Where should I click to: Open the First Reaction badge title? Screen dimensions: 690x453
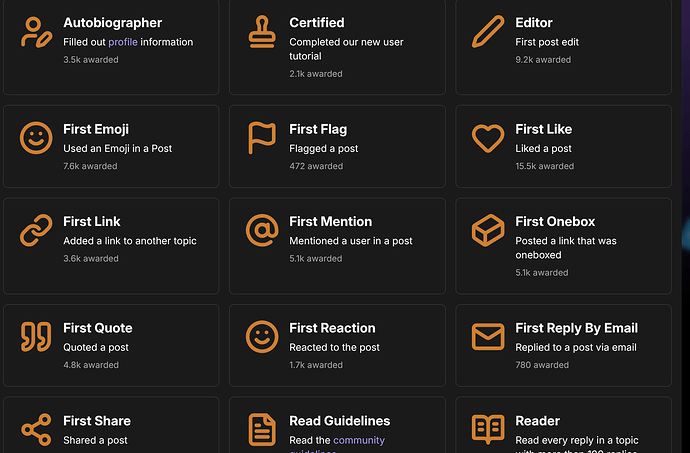332,328
